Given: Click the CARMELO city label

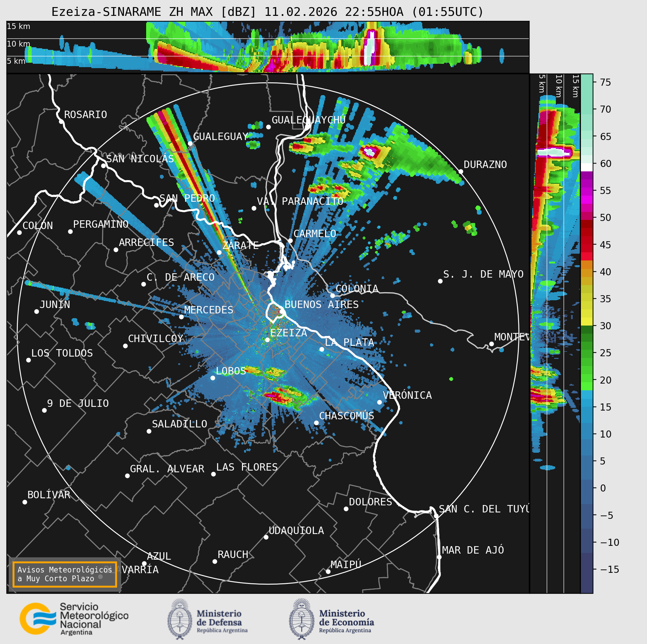Looking at the screenshot, I should pos(315,234).
